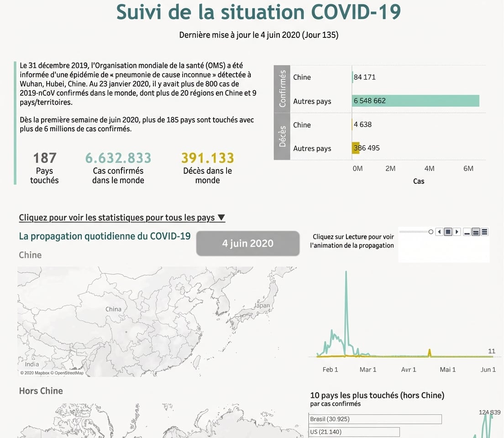Click the 4 638 China deaths value

pyautogui.click(x=362, y=125)
